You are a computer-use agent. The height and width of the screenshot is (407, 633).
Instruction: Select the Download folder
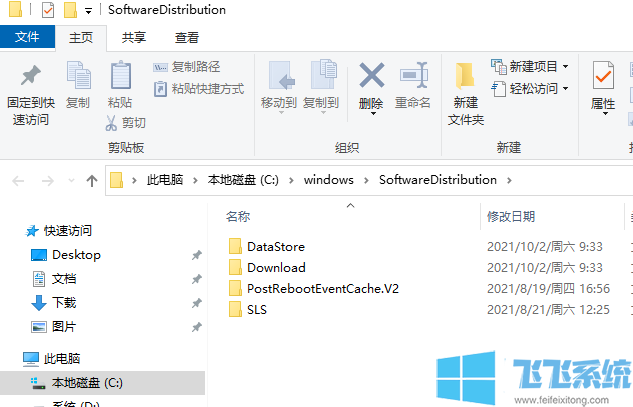[x=267, y=267]
